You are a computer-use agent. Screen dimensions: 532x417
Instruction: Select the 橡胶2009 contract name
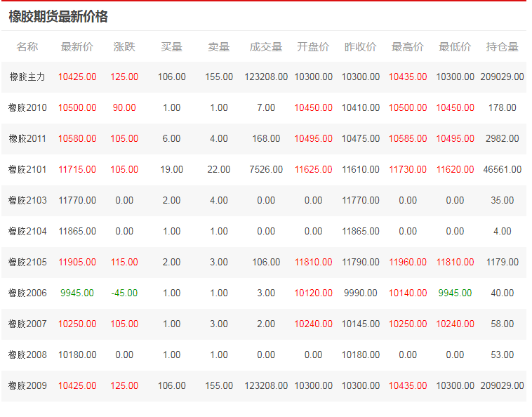point(27,385)
